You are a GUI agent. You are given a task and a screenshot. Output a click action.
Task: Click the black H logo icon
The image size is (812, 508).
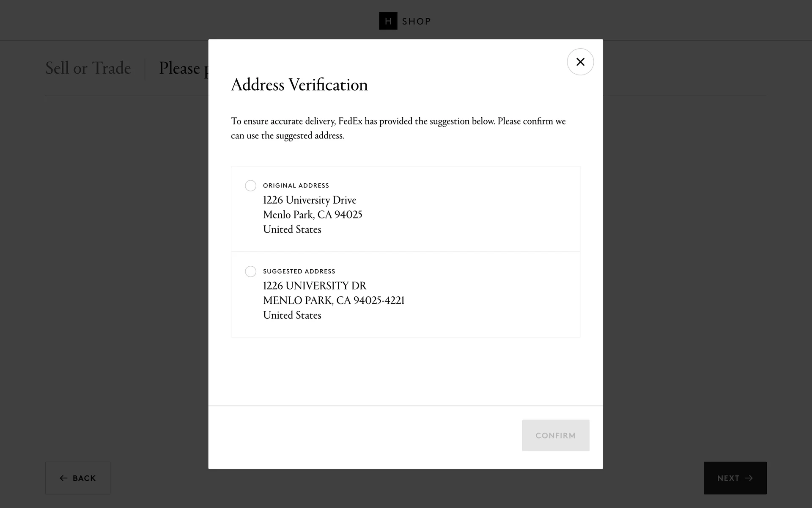388,21
